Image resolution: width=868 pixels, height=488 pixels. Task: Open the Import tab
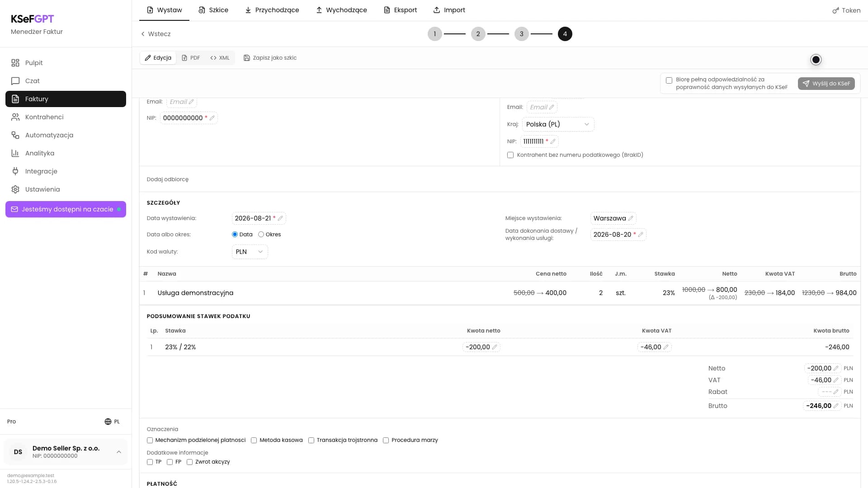[449, 10]
